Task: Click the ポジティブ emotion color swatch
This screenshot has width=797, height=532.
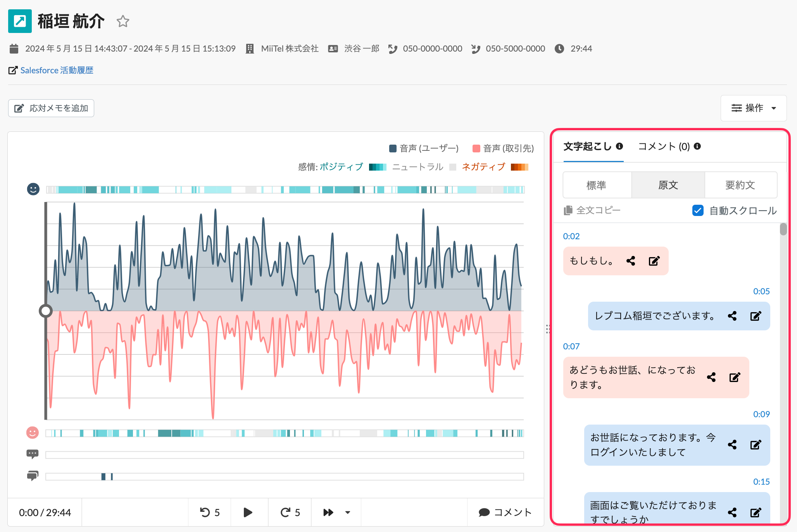Action: 378,167
